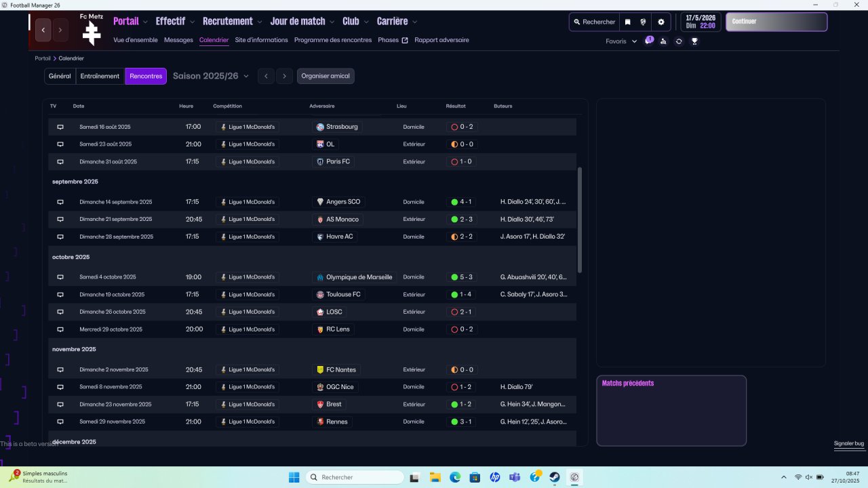The width and height of the screenshot is (868, 488).
Task: Click the Organiser amical button
Action: click(x=325, y=76)
